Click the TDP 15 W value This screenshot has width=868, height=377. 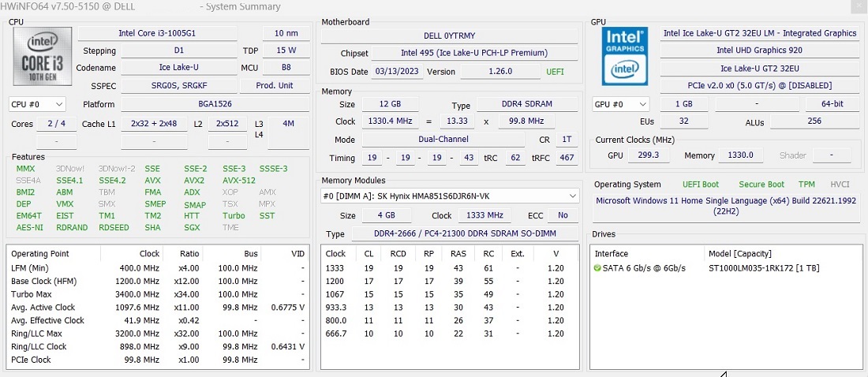tap(286, 50)
